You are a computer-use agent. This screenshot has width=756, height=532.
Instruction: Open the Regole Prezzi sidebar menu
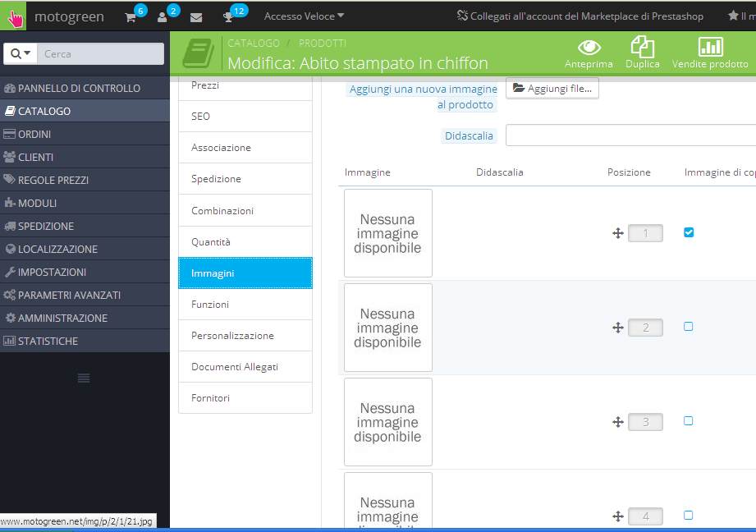click(85, 180)
